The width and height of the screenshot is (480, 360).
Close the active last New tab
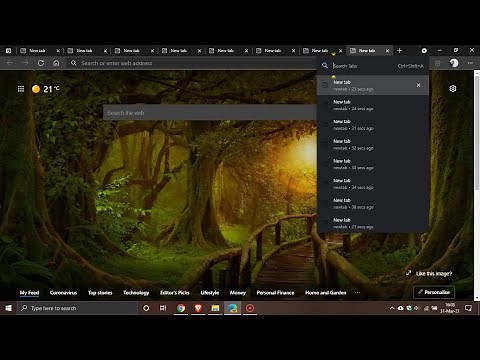click(x=387, y=51)
